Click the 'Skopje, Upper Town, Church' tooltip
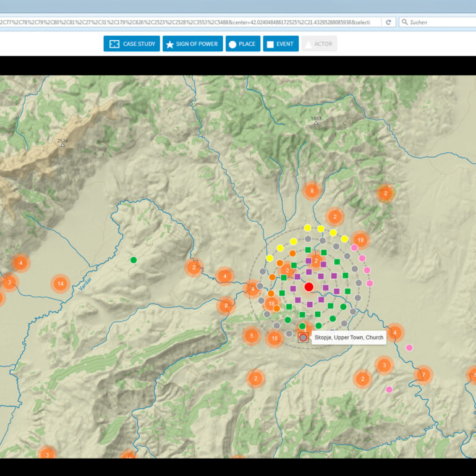Image resolution: width=476 pixels, height=476 pixels. point(349,338)
